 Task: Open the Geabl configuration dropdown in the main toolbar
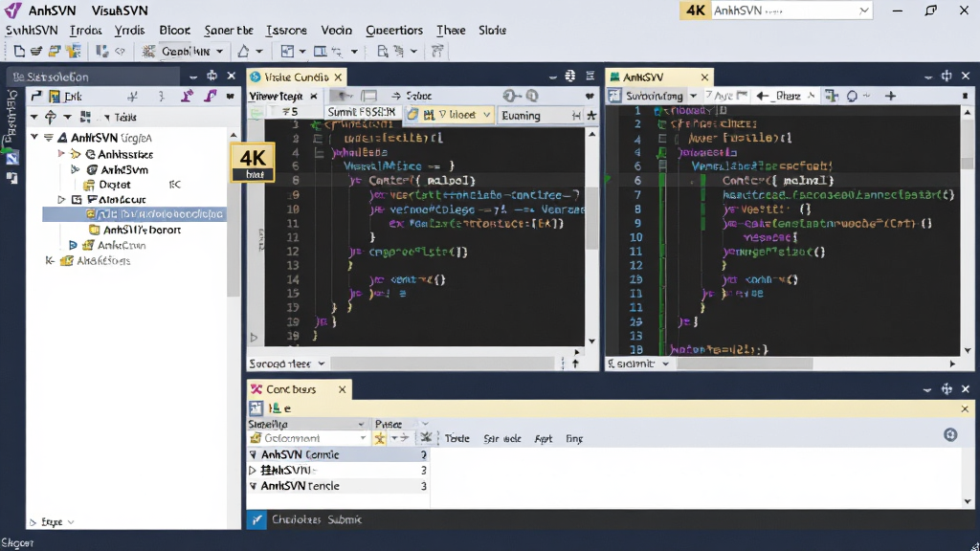click(192, 52)
